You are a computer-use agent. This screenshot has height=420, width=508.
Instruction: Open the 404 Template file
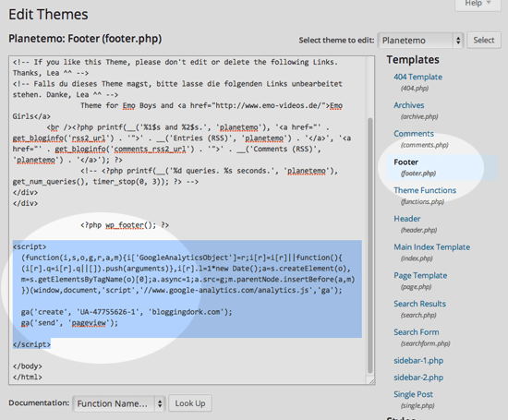[x=417, y=77]
